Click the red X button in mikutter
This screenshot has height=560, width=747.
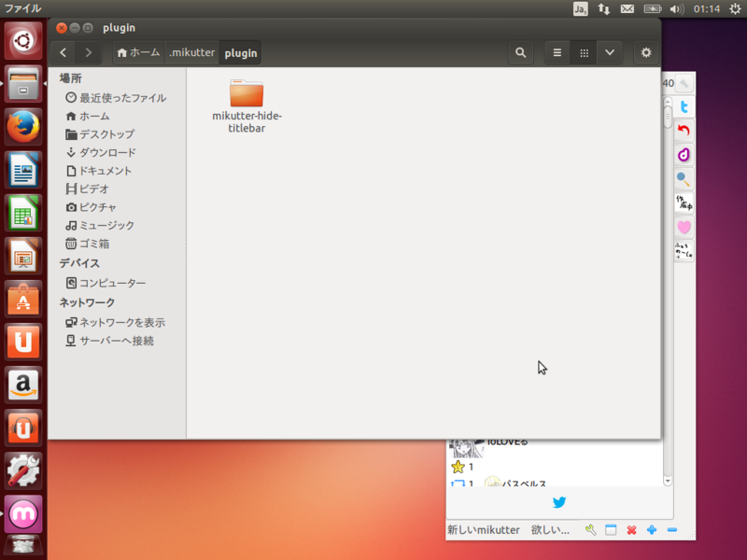tap(630, 529)
